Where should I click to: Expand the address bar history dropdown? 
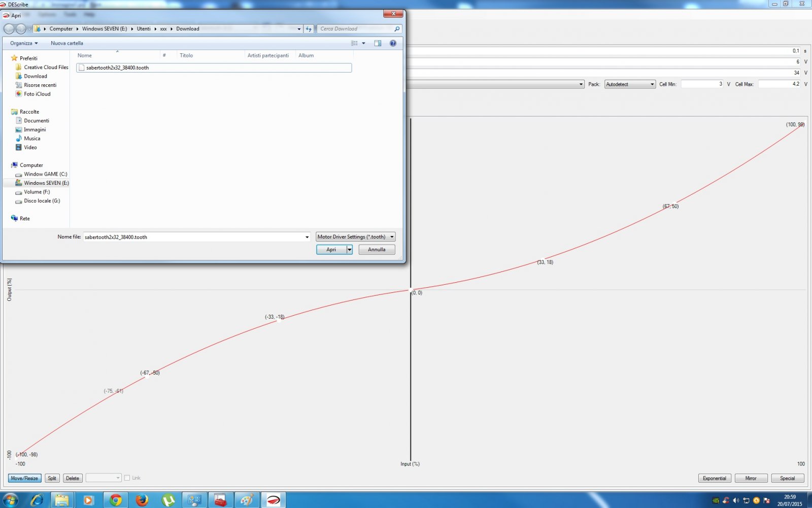point(299,29)
